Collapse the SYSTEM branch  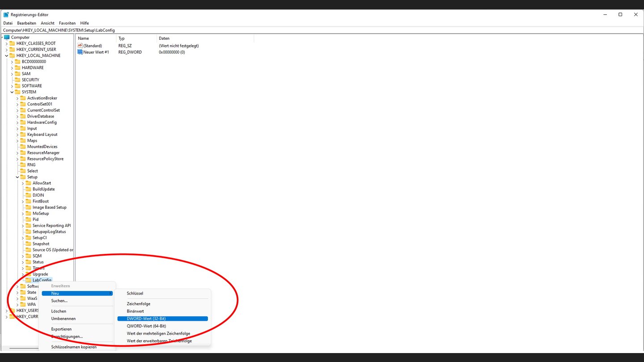[13, 92]
